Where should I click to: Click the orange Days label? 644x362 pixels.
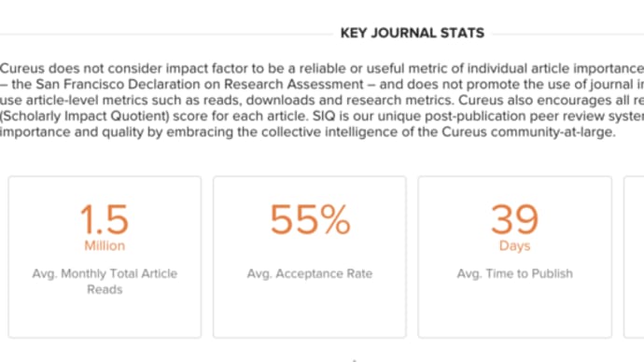point(514,246)
